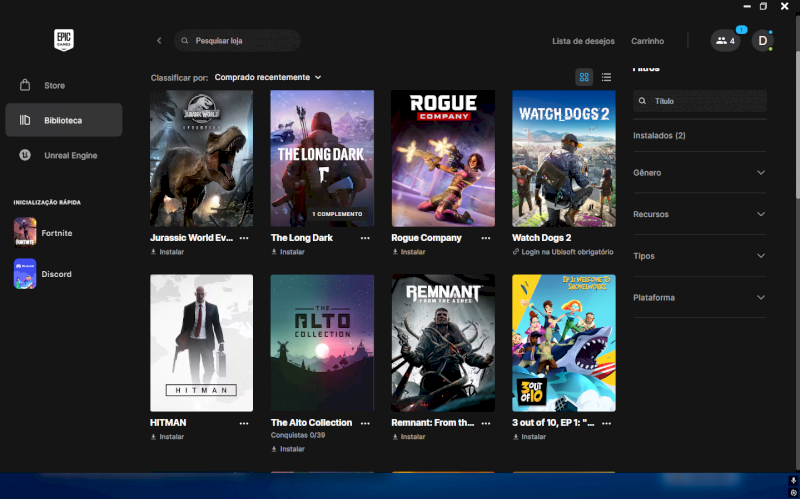Switch to grid view
Screen dimensions: 800x499
pos(584,77)
